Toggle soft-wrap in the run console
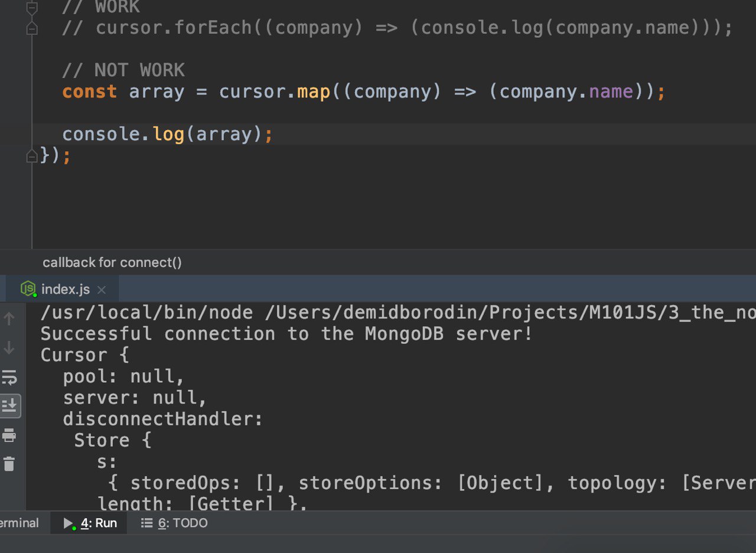This screenshot has width=756, height=553. click(9, 377)
